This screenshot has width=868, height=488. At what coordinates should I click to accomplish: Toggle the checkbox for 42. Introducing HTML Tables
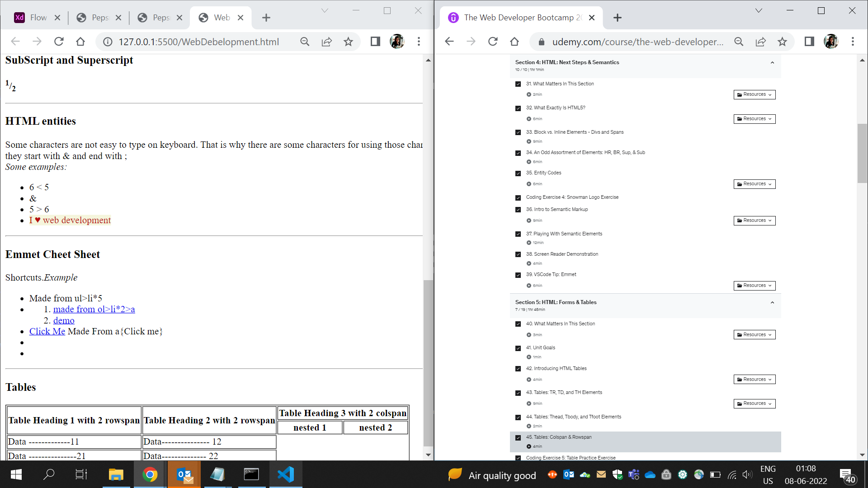[518, 369]
